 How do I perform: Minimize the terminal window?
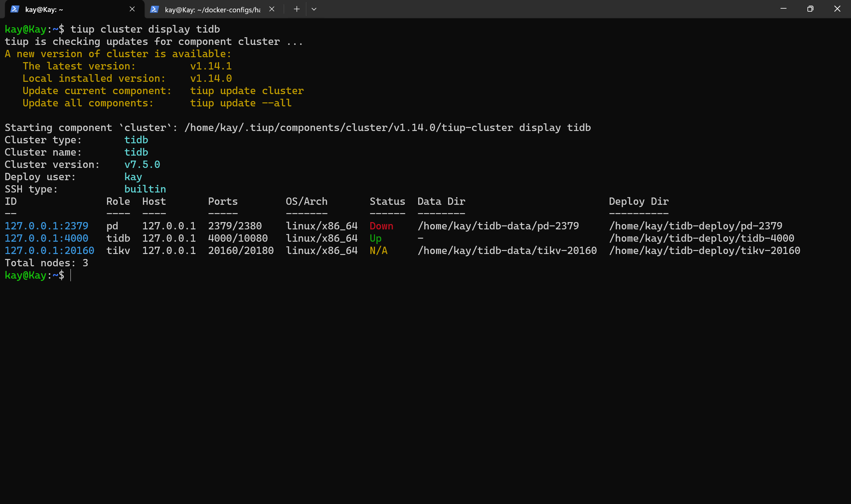pos(784,9)
